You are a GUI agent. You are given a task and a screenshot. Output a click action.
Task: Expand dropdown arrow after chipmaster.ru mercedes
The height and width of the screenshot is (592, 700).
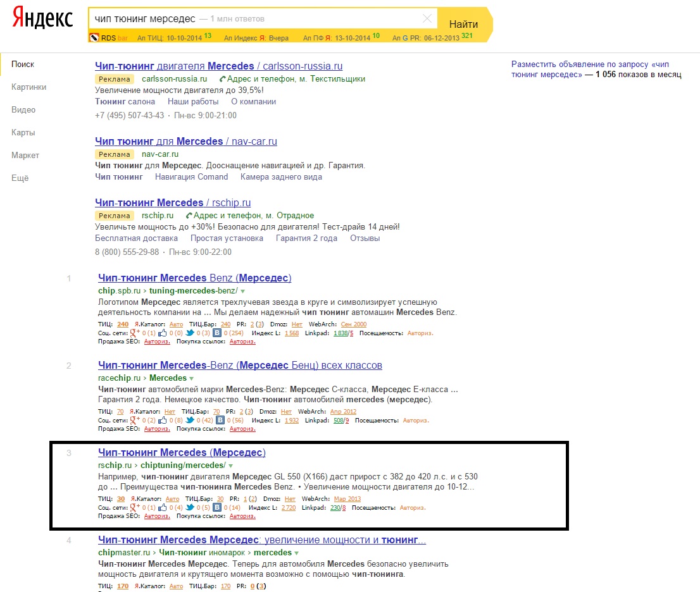click(296, 553)
